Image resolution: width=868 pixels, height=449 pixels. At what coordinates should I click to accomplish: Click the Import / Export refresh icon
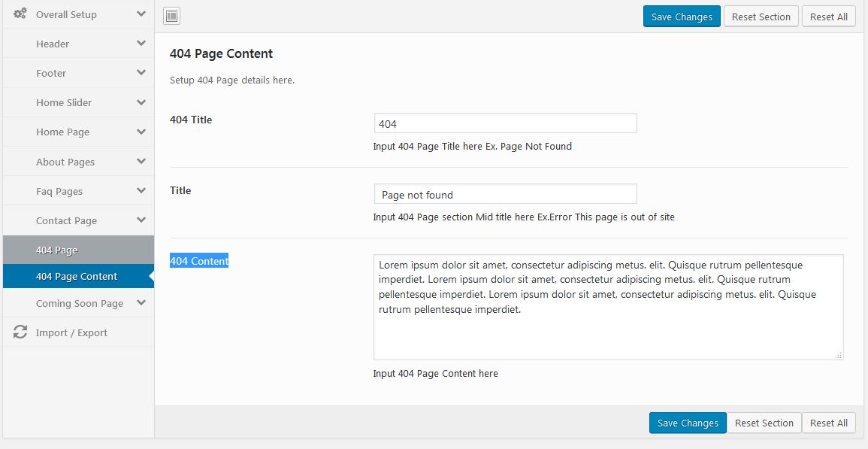20,332
